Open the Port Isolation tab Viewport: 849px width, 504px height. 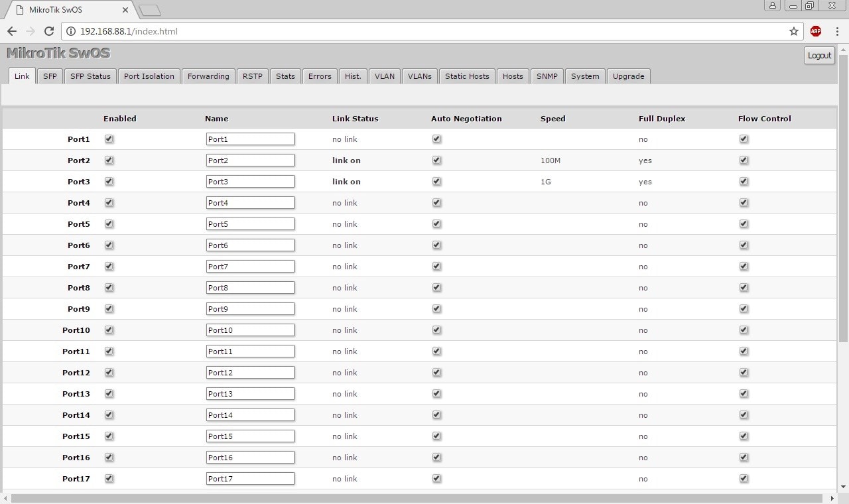149,76
